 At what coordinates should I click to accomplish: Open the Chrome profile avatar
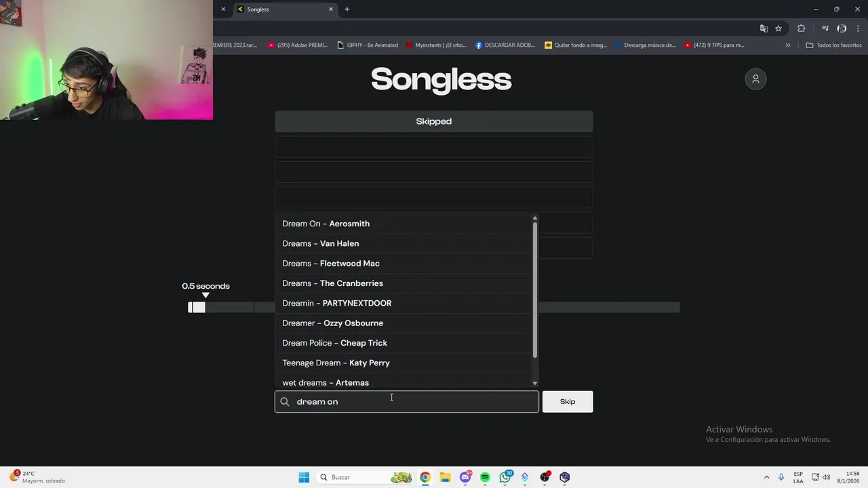point(842,28)
